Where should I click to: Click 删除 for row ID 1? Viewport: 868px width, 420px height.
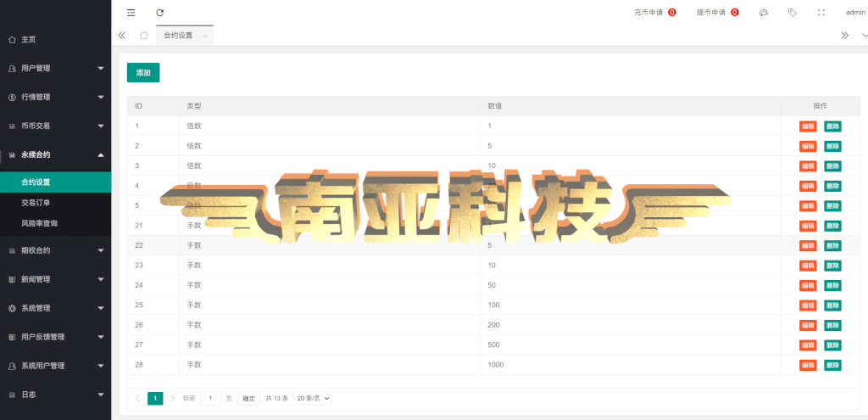[832, 126]
